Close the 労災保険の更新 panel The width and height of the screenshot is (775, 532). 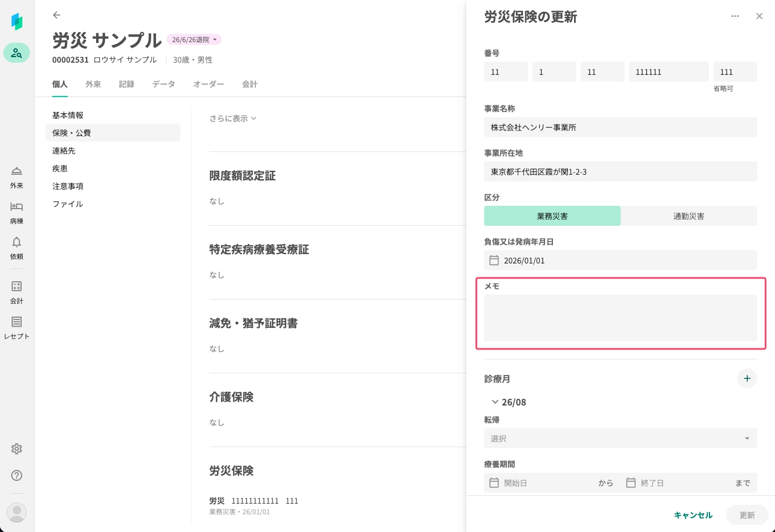(x=759, y=16)
